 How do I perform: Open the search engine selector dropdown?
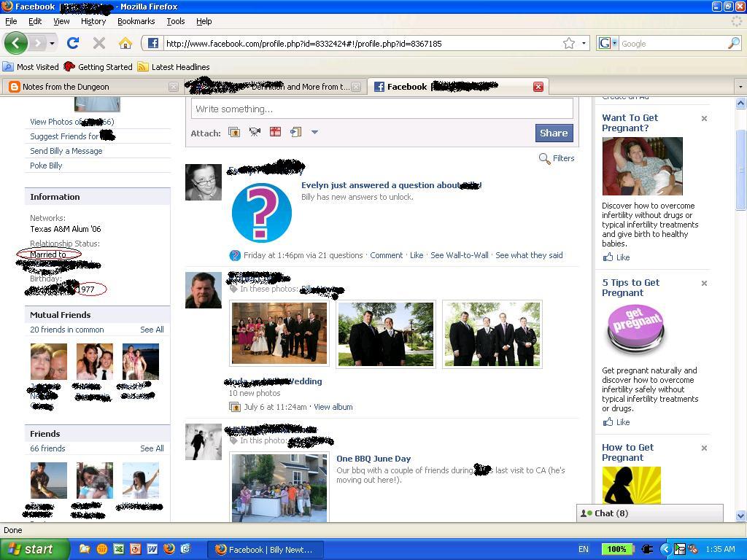[x=614, y=43]
